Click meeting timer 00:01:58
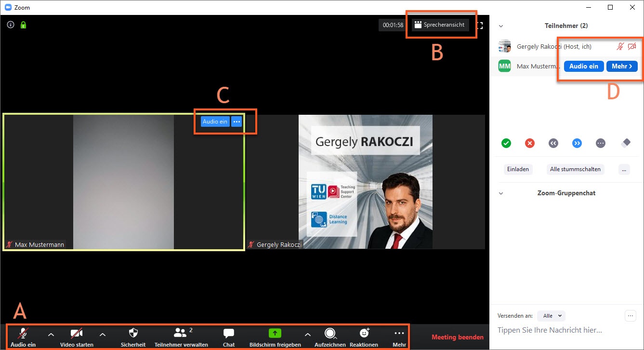 [393, 25]
